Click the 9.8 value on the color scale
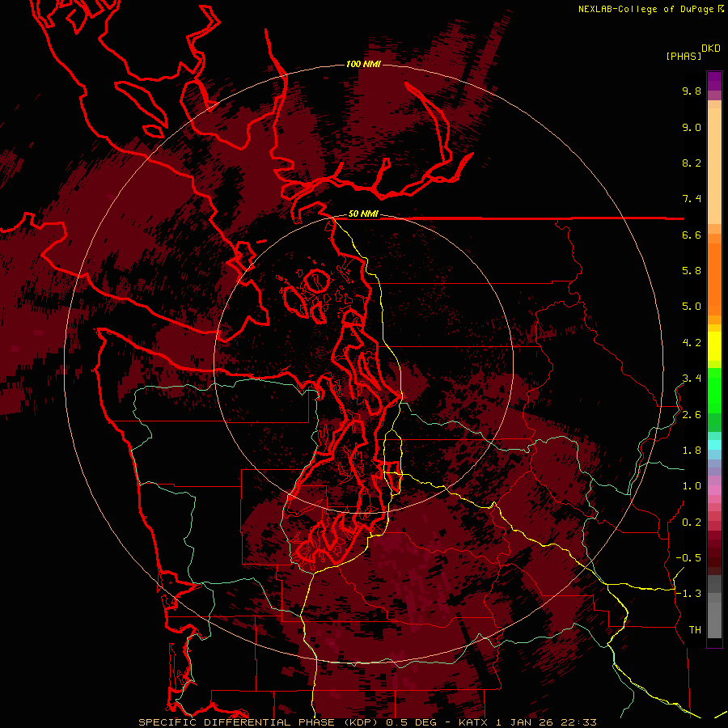This screenshot has height=728, width=728. (x=692, y=91)
